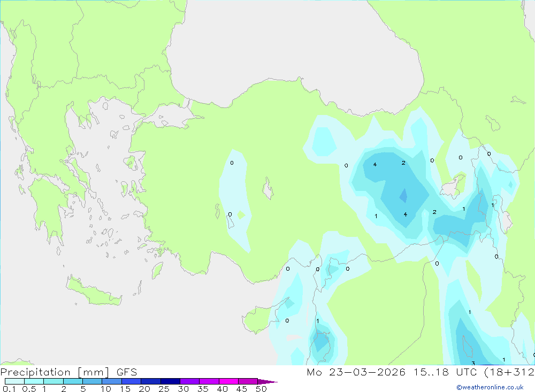The height and width of the screenshot is (392, 535).
Task: Select the 15–20 mm legend color box
Action: tap(132, 381)
